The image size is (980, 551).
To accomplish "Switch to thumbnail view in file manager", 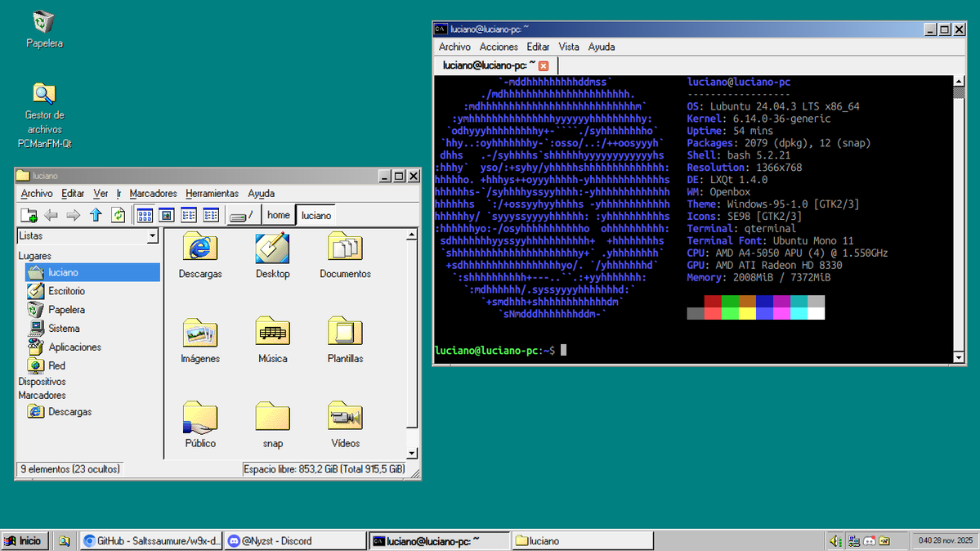I will point(166,215).
